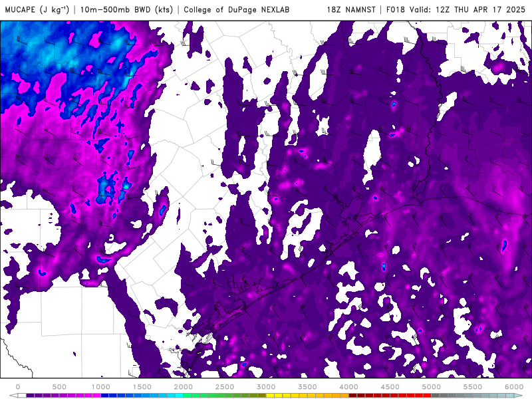Click the 2000 label on the color scale
Image resolution: width=532 pixels, height=399 pixels.
coord(184,387)
